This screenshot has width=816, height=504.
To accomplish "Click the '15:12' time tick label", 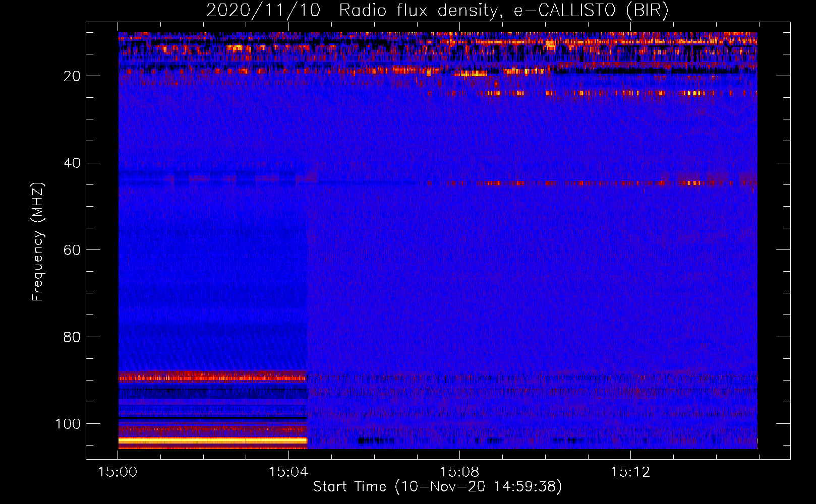I will [630, 472].
